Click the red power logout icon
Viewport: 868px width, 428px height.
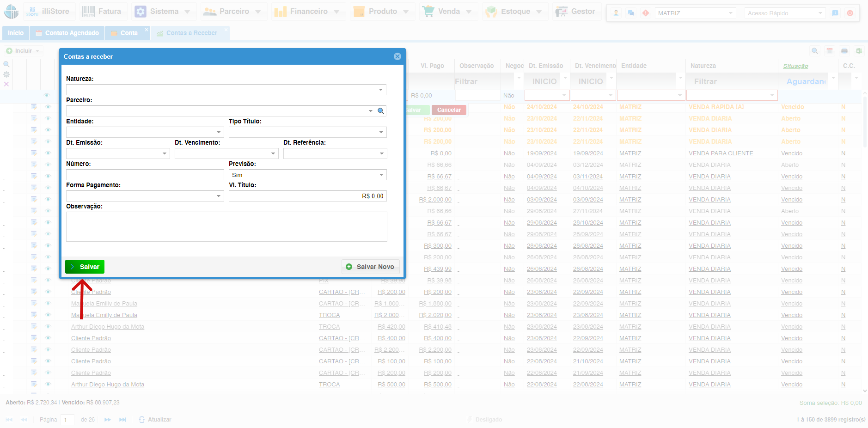coord(850,13)
